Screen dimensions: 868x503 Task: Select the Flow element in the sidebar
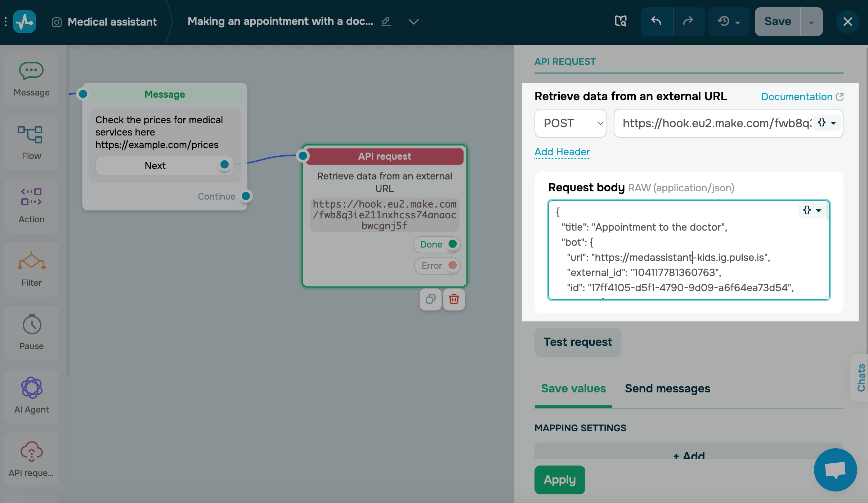click(x=32, y=142)
